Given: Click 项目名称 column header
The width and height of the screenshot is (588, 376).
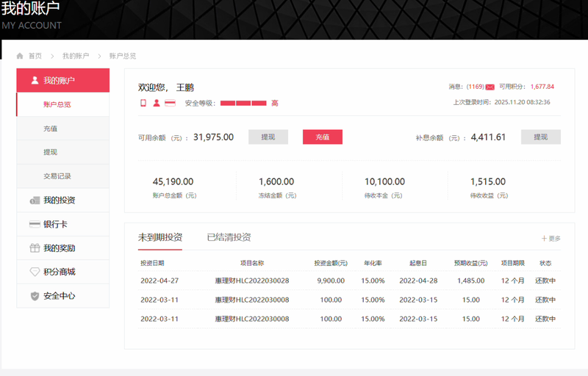Looking at the screenshot, I should (252, 263).
